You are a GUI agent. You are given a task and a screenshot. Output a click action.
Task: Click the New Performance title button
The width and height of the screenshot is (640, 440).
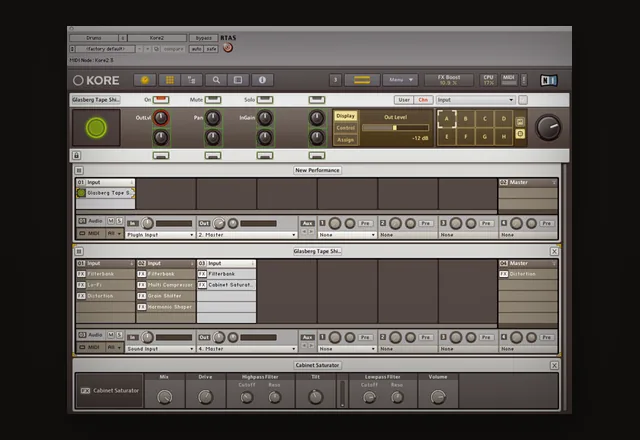tap(318, 170)
